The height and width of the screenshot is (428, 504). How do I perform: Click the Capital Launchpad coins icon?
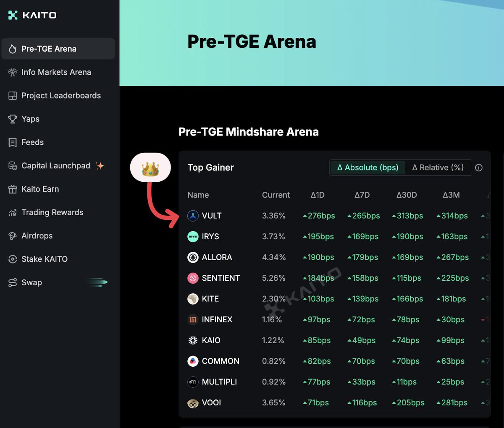coord(13,166)
